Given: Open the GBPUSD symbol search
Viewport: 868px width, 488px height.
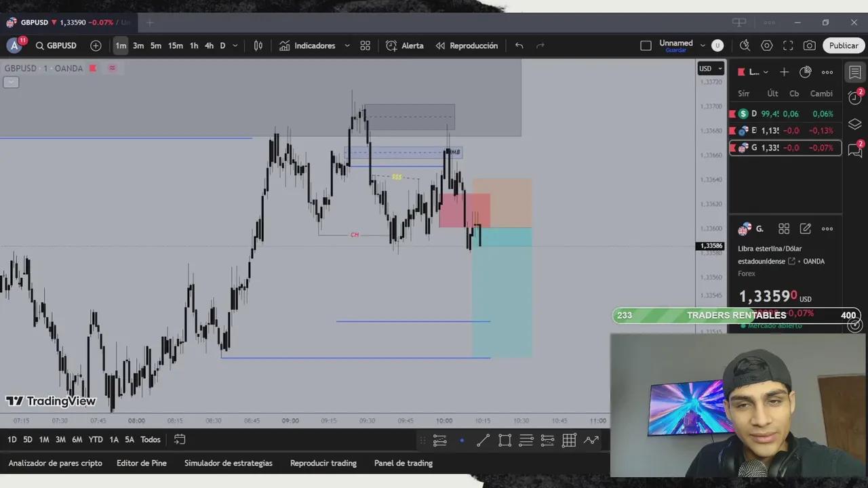Looking at the screenshot, I should click(x=56, y=45).
